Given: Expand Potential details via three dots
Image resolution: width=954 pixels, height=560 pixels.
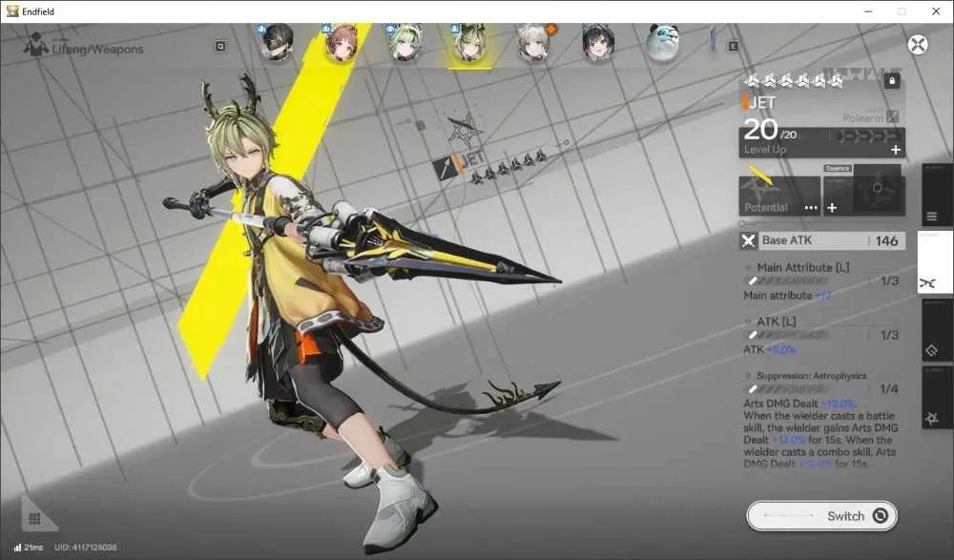Looking at the screenshot, I should 811,208.
